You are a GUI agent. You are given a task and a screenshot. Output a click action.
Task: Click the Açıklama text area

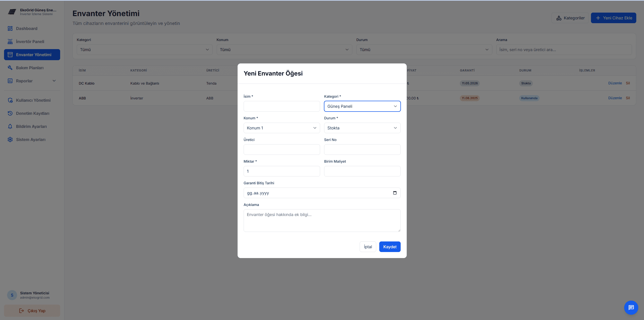[x=322, y=220]
